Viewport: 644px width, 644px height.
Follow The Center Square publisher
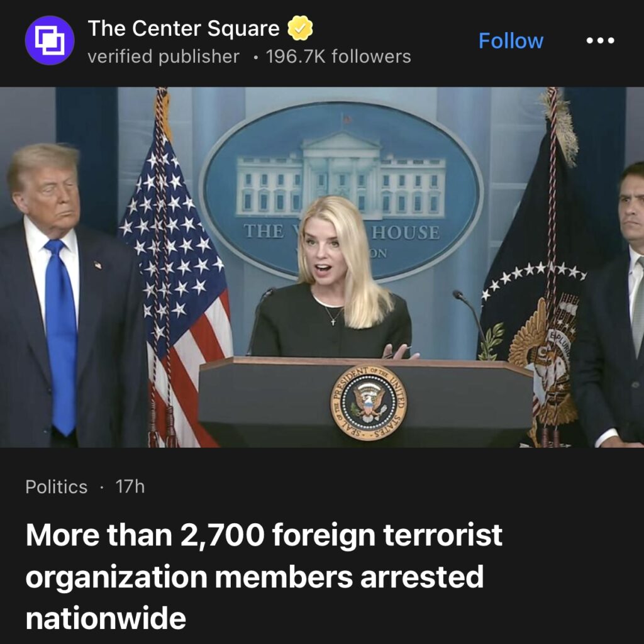click(x=511, y=41)
